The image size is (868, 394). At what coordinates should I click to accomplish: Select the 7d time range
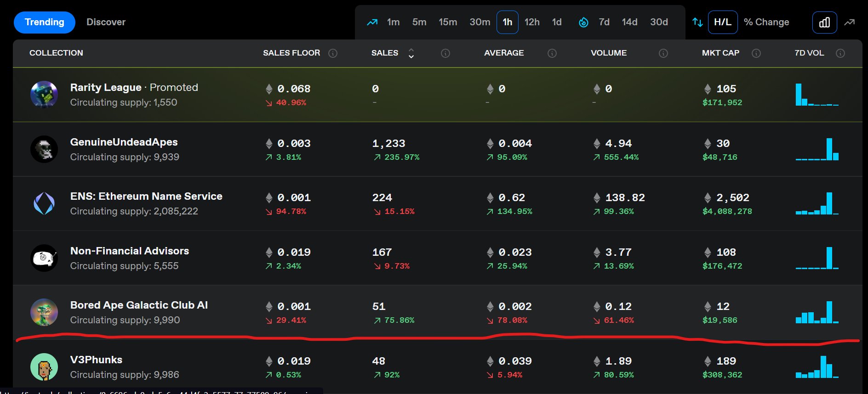pyautogui.click(x=604, y=22)
